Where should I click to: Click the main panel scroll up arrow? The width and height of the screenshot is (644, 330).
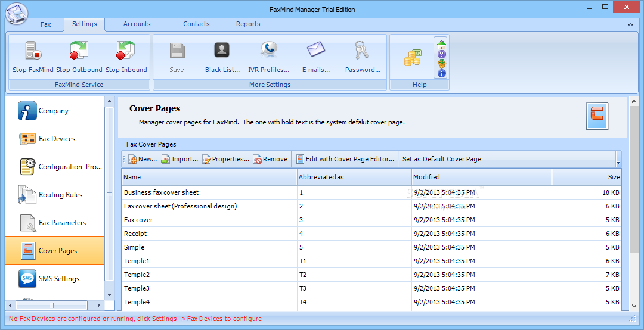pyautogui.click(x=634, y=101)
